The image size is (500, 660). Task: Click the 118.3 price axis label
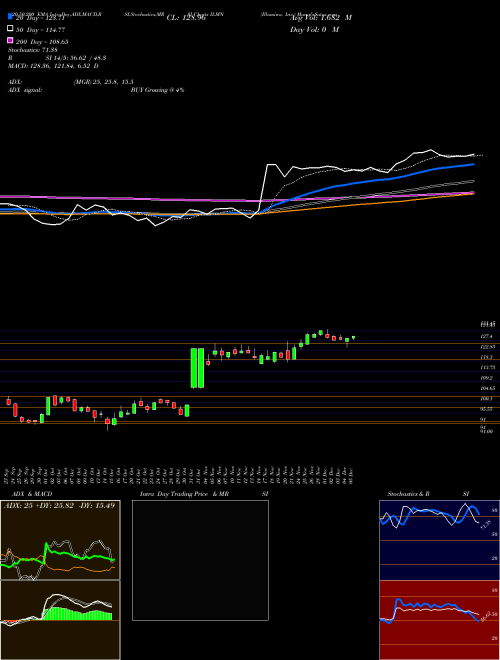(487, 357)
